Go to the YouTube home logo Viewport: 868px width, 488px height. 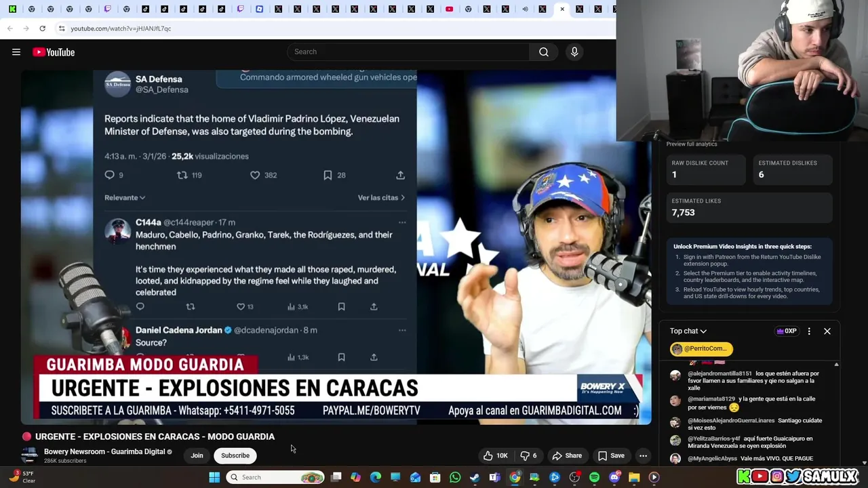click(54, 52)
